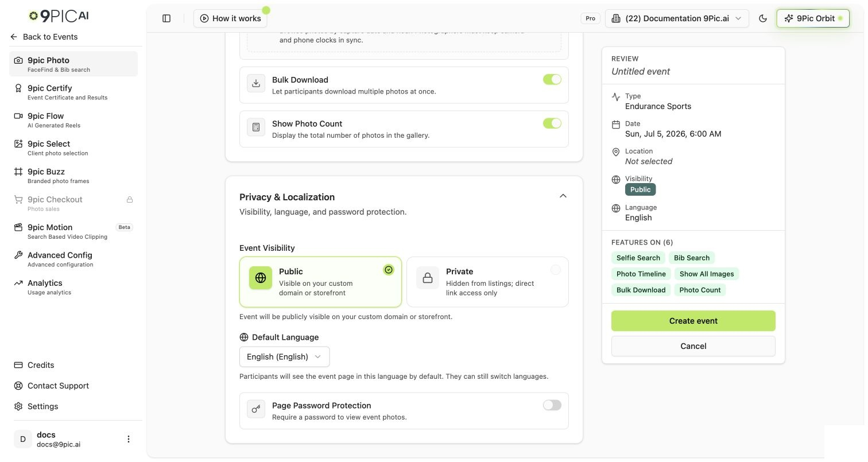Click the Pro plan badge
868x462 pixels.
pyautogui.click(x=590, y=18)
